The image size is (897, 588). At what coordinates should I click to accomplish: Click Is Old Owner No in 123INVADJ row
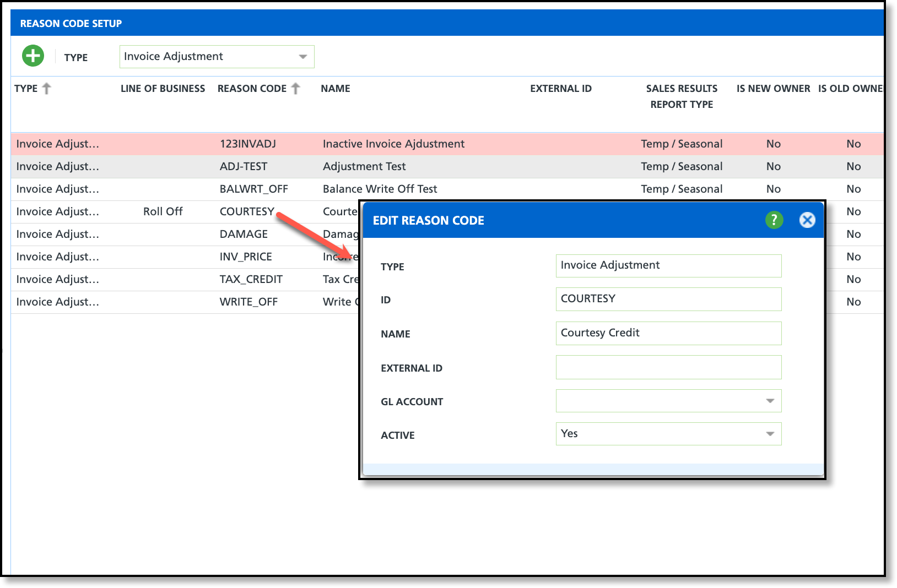click(x=853, y=144)
